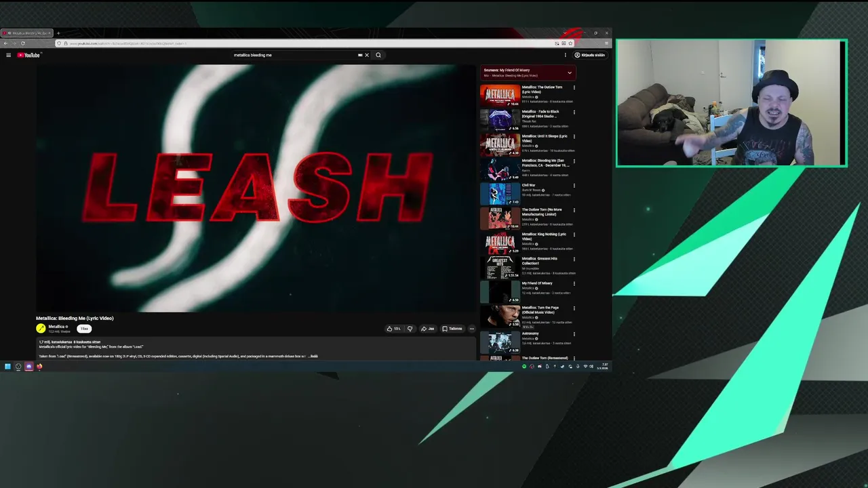The width and height of the screenshot is (868, 488).
Task: Bookmark the page with the star icon
Action: click(570, 43)
